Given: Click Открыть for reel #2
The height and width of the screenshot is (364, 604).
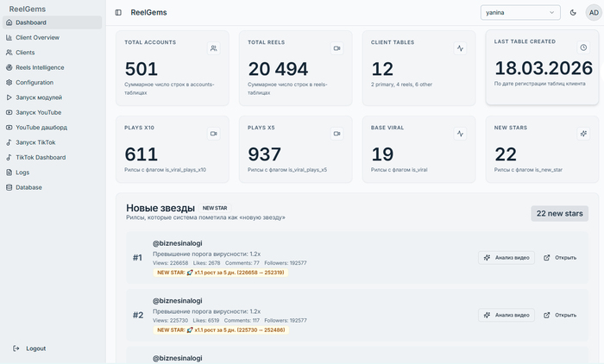Looking at the screenshot, I should (x=560, y=315).
